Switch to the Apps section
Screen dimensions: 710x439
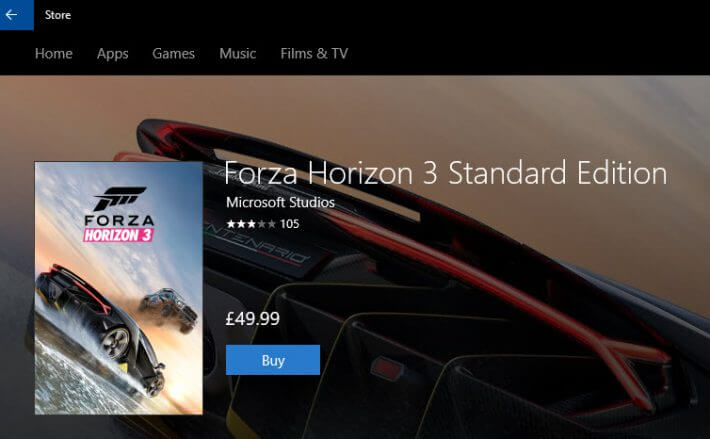(112, 54)
